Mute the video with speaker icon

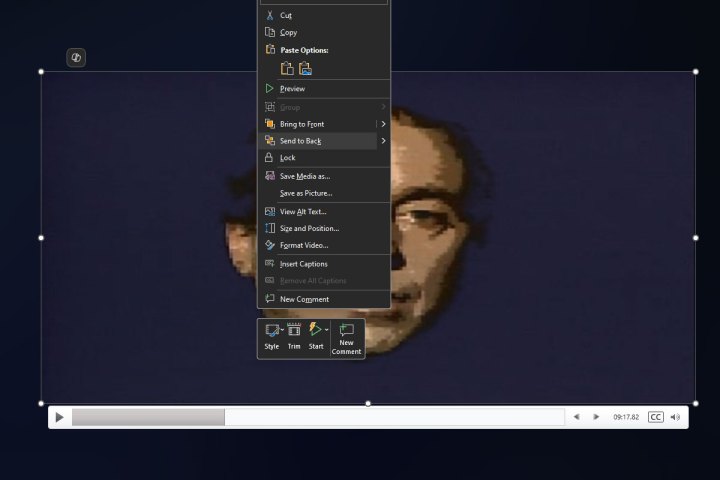pos(675,417)
